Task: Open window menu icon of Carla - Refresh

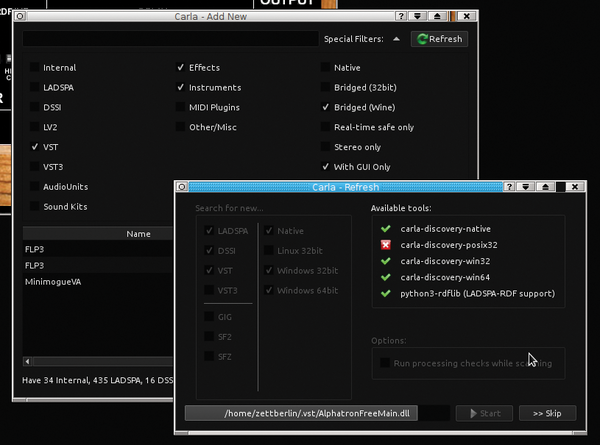Action: coord(182,187)
